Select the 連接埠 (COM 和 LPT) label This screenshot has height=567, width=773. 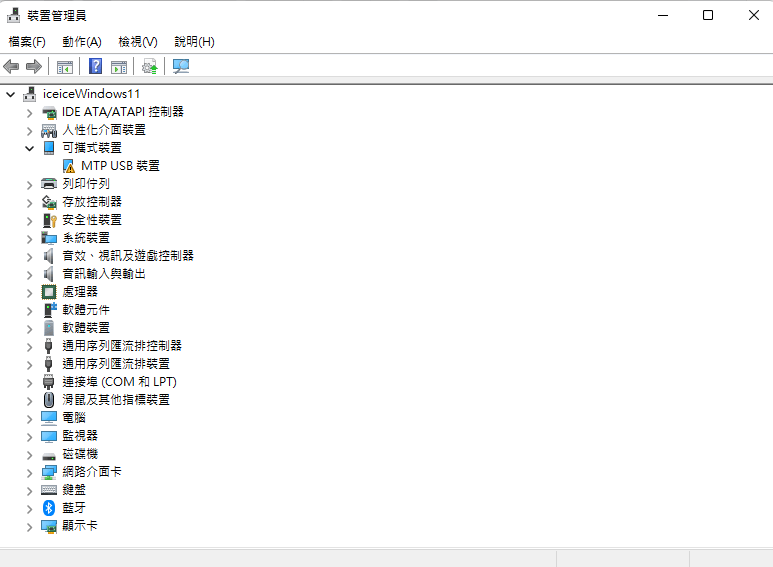coord(119,382)
